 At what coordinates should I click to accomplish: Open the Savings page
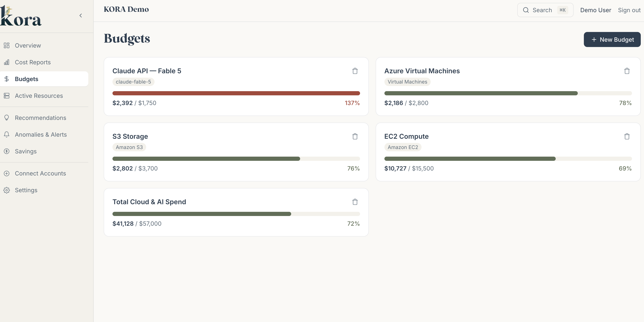tap(44, 151)
